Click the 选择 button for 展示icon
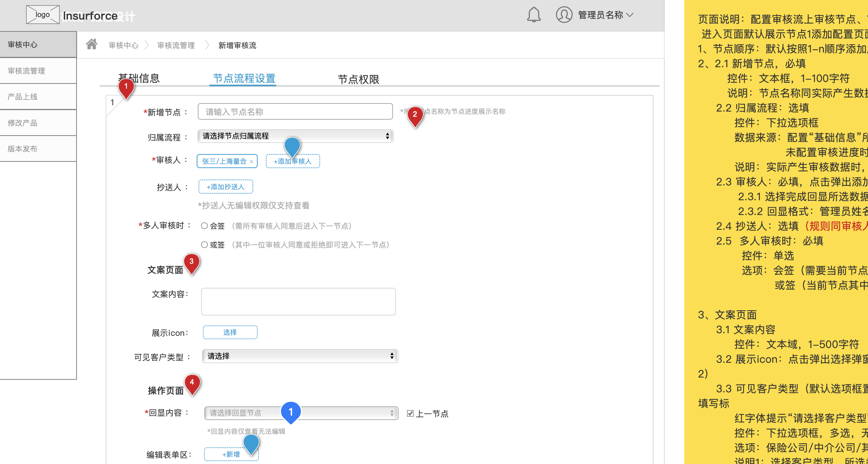The image size is (868, 464). tap(230, 332)
